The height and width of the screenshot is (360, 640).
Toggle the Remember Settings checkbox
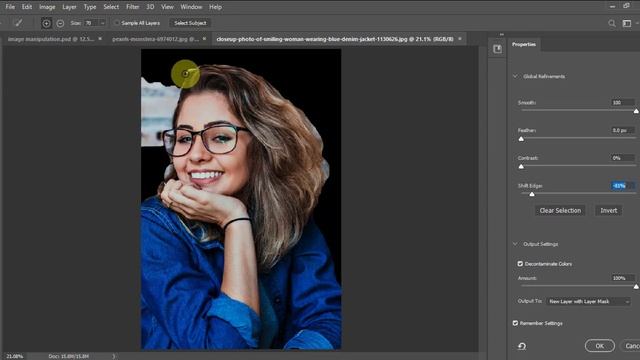pos(515,323)
